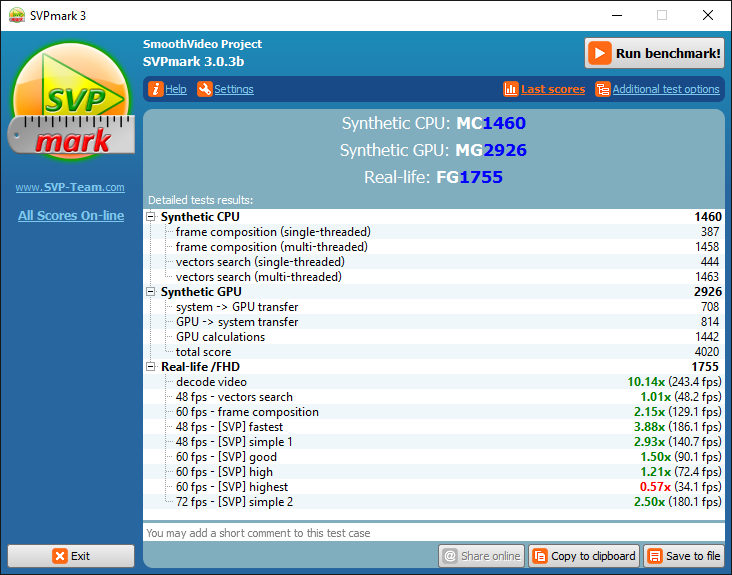
Task: Select GPU -> system transfer row
Action: click(x=434, y=322)
